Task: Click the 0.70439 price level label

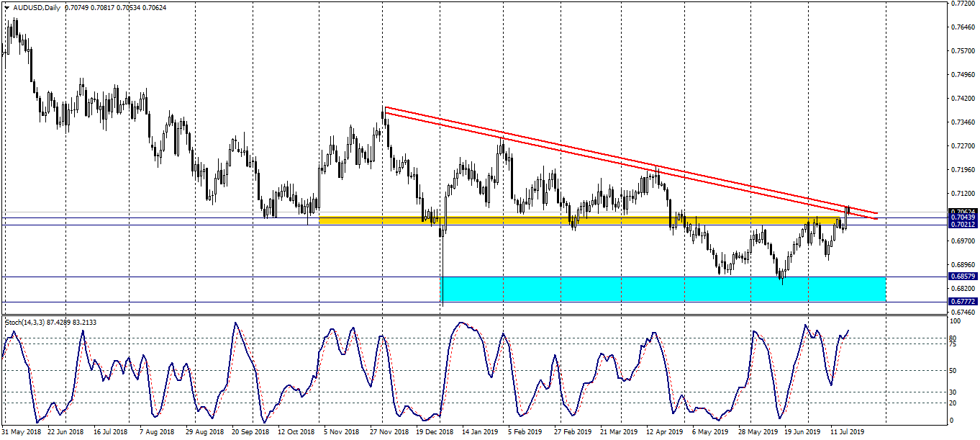Action: (962, 217)
